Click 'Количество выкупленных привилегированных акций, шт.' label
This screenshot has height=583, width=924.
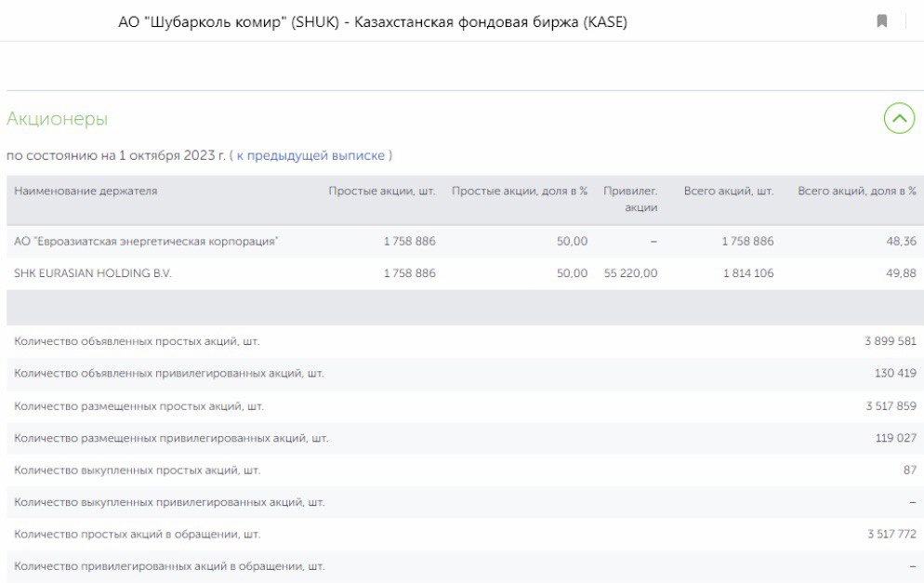pyautogui.click(x=170, y=502)
